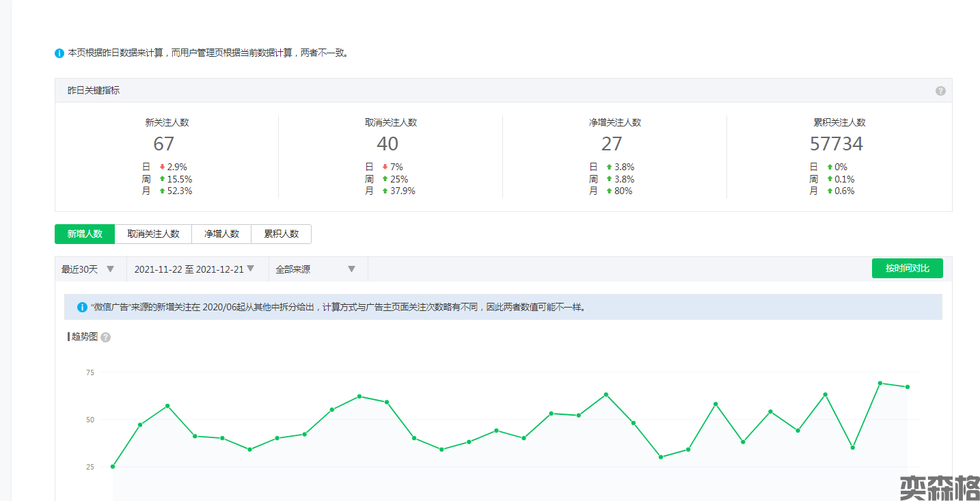Click red down arrow under 新关注人数
980x501 pixels.
[162, 167]
